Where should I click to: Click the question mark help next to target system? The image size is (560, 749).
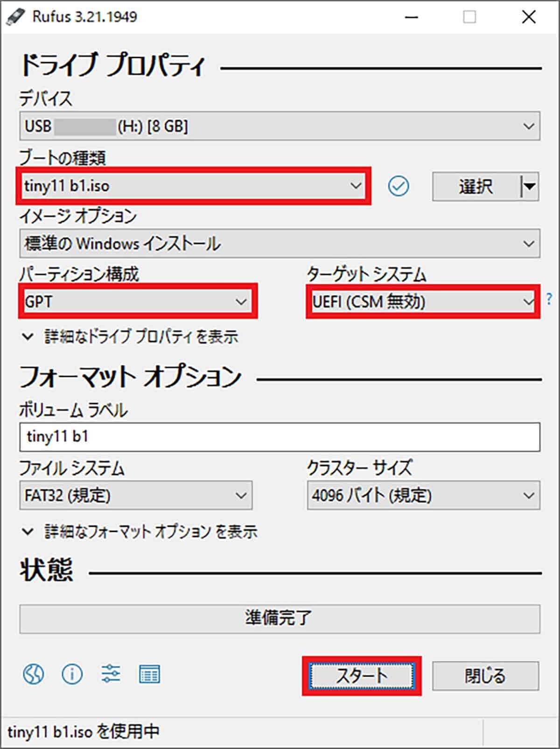point(549,299)
